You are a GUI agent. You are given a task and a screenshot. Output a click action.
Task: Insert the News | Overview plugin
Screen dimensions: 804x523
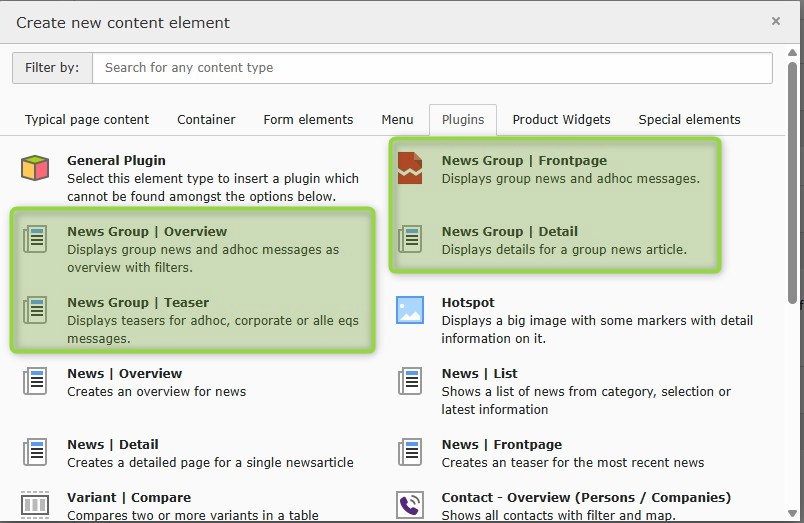click(x=124, y=374)
